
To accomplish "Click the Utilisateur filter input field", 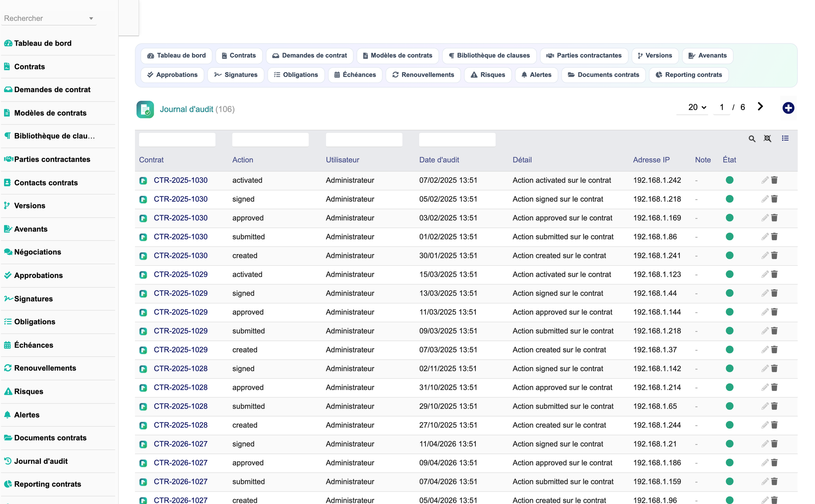I will [x=364, y=139].
